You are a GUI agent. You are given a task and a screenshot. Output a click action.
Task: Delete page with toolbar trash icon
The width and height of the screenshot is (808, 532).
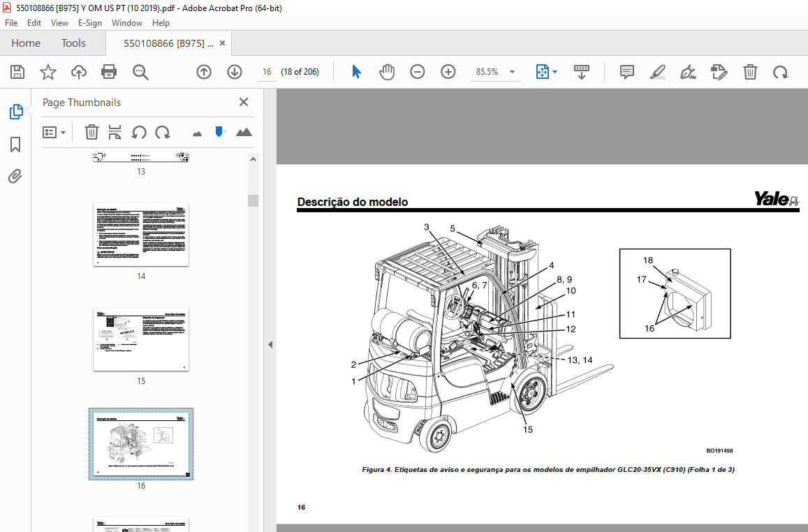point(750,72)
